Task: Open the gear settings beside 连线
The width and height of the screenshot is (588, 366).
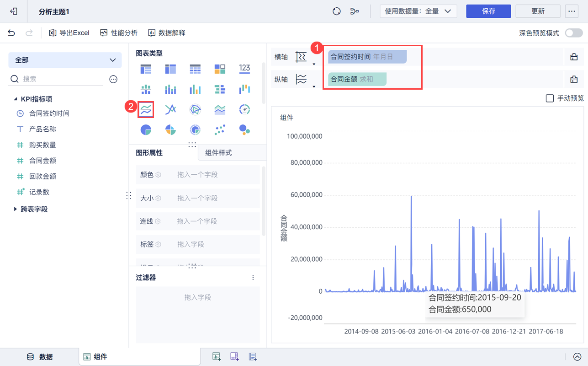Action: click(158, 221)
